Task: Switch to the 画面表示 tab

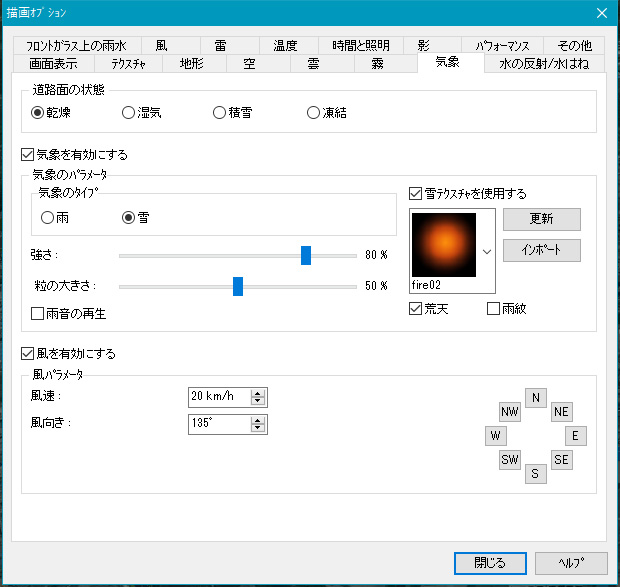Action: 53,63
